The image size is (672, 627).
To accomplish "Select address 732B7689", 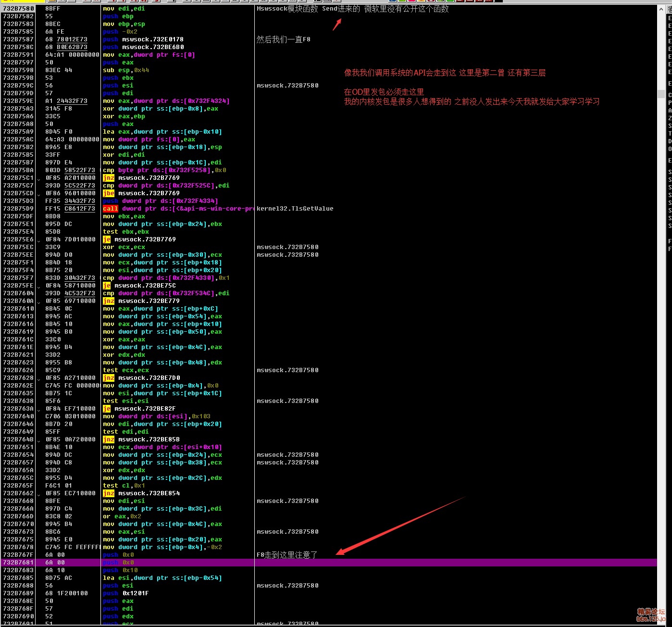I will click(18, 593).
